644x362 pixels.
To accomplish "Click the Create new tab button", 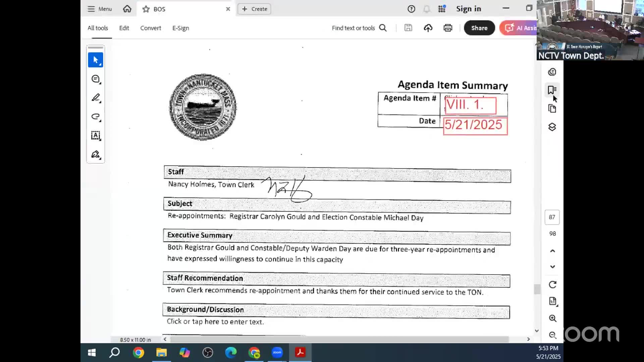I will pos(254,9).
